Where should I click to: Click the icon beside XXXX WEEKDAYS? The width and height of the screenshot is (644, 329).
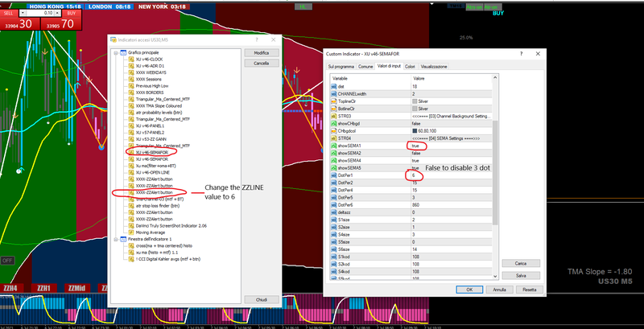point(131,72)
